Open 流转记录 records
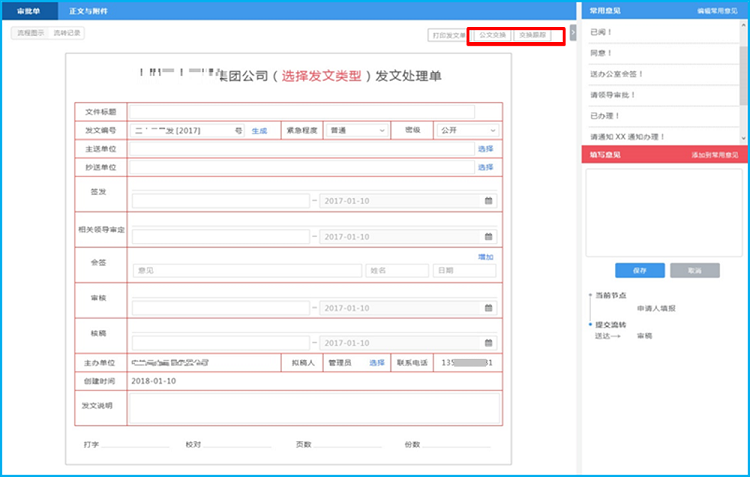Screen dimensions: 750x477 [67, 33]
